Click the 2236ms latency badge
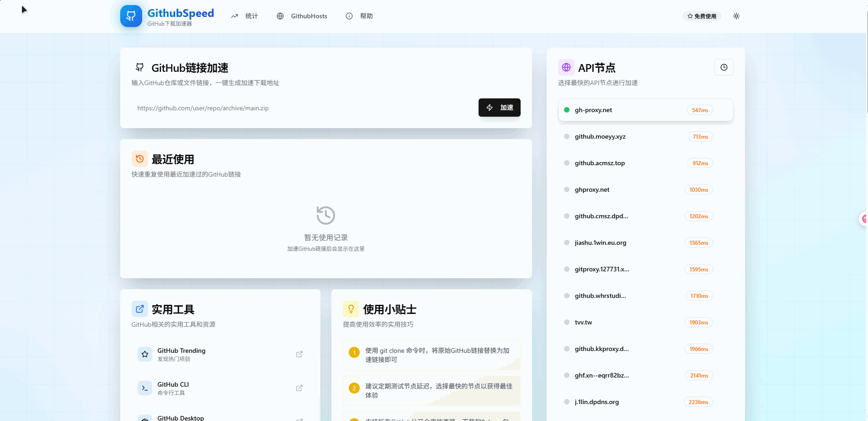The height and width of the screenshot is (421, 868). point(698,402)
